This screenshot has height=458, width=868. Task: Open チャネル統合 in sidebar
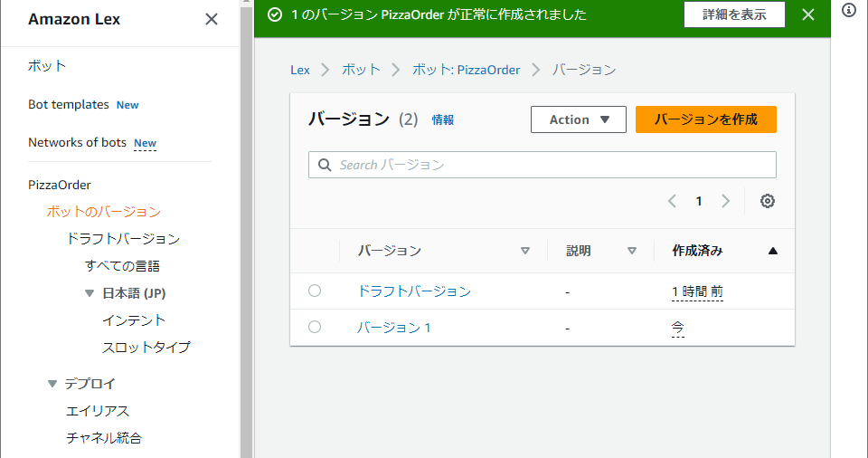click(x=104, y=438)
